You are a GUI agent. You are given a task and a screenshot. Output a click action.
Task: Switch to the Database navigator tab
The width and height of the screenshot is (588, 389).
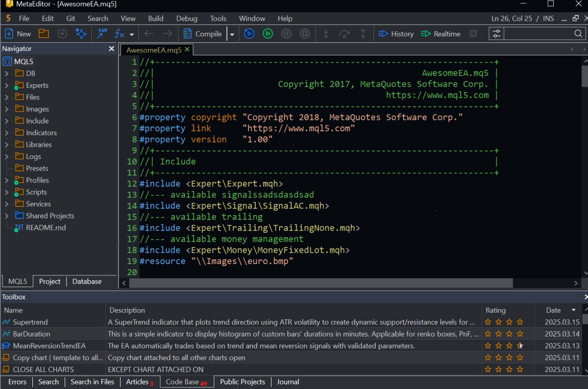tap(87, 282)
